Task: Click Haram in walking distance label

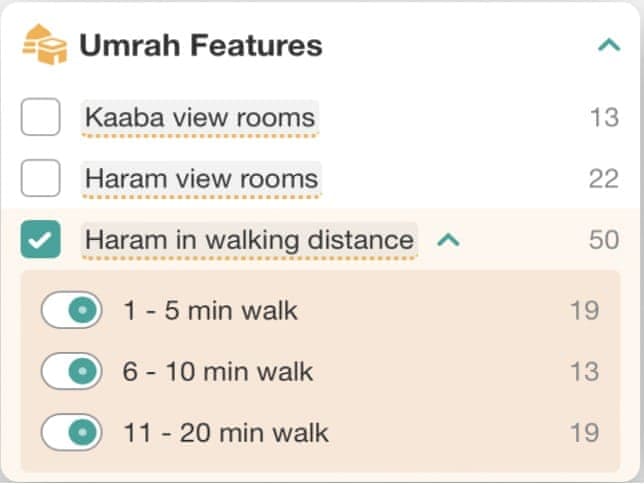Action: 249,240
